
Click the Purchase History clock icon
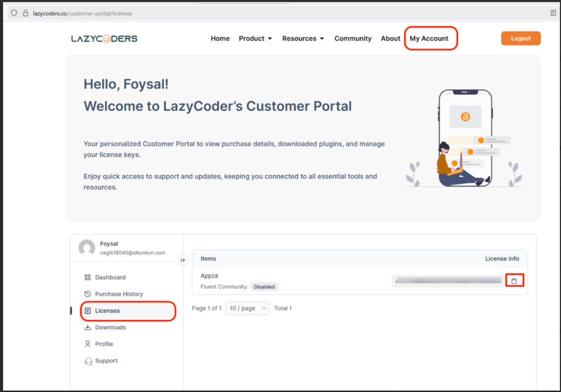click(x=88, y=294)
